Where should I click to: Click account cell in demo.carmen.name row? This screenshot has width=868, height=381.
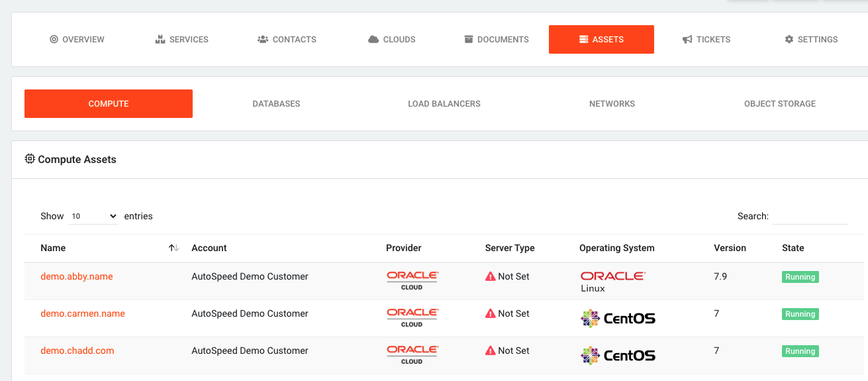[x=250, y=313]
